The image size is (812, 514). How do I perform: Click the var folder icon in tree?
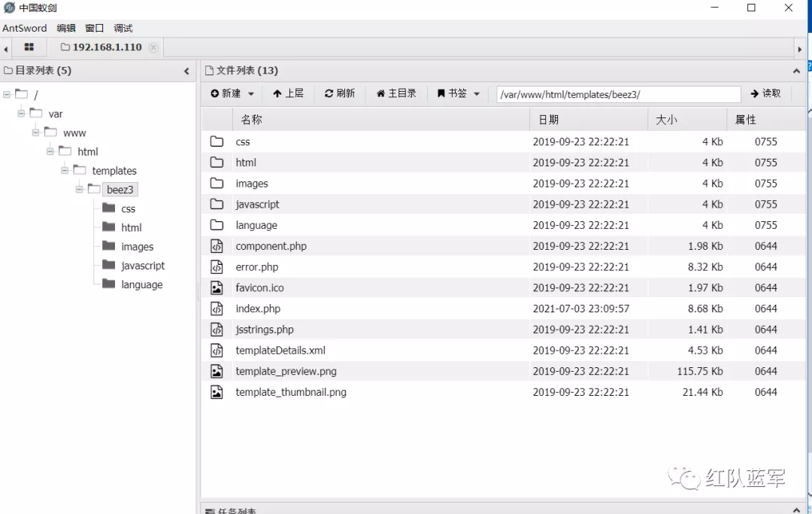[x=36, y=113]
